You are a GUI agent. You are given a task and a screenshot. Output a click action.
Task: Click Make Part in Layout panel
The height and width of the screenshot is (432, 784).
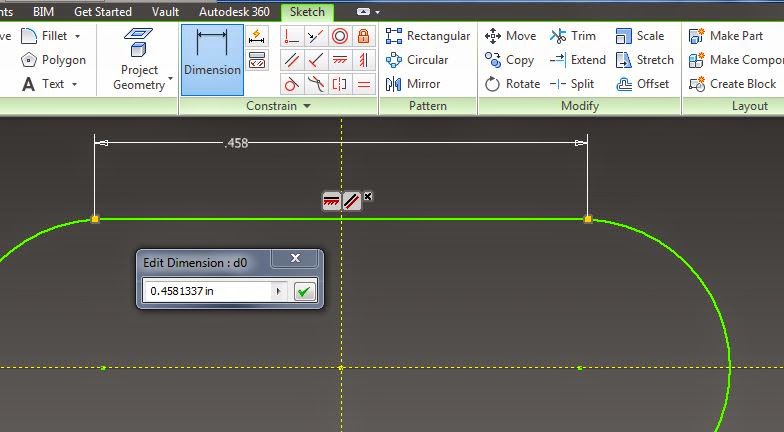click(x=726, y=36)
